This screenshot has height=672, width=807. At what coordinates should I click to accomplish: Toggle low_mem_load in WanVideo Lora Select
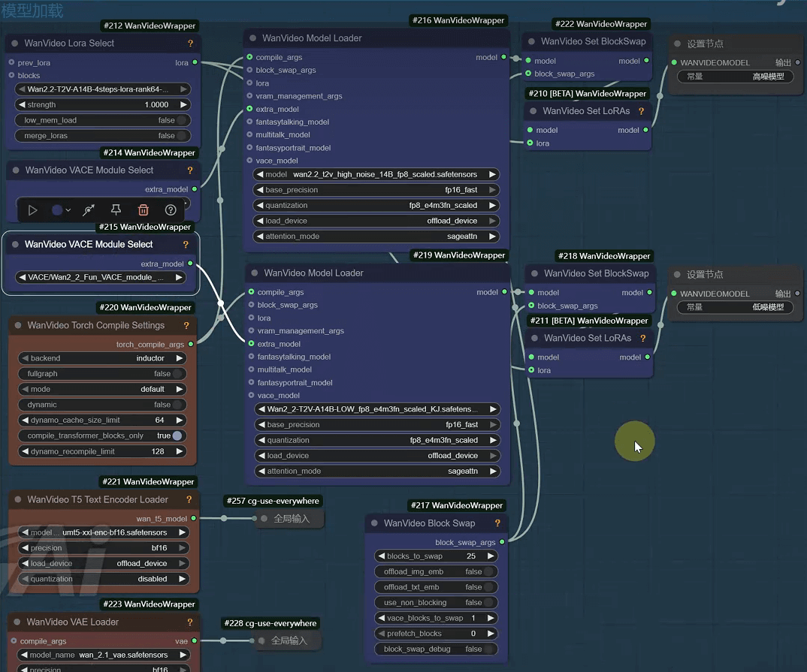(x=102, y=120)
